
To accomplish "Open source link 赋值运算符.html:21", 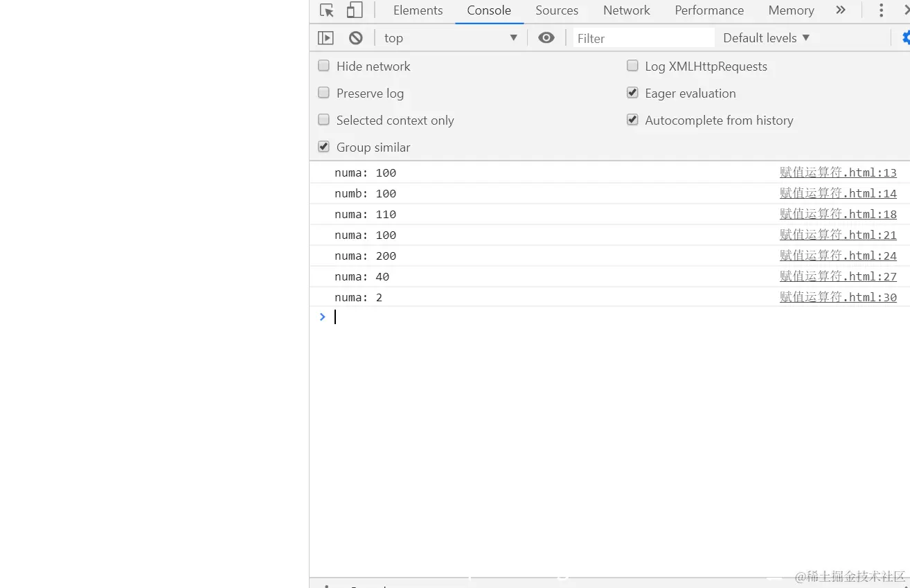I will point(838,235).
